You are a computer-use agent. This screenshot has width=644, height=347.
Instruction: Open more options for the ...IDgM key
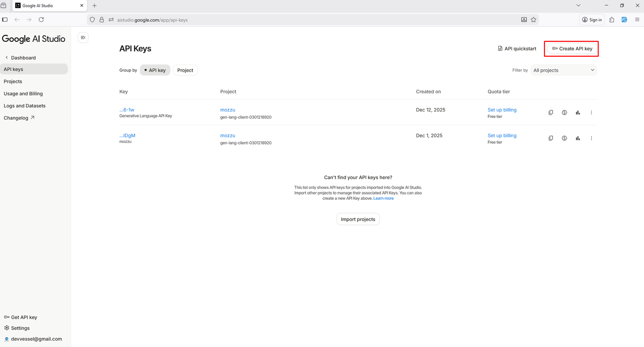coord(591,138)
